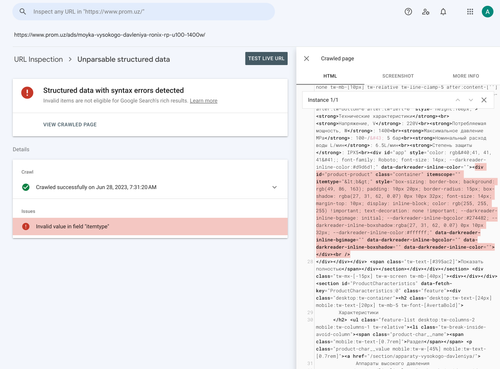Viewport: 500px width, 369px height.
Task: Click the breadcrumb chevron separator
Action: (70, 59)
